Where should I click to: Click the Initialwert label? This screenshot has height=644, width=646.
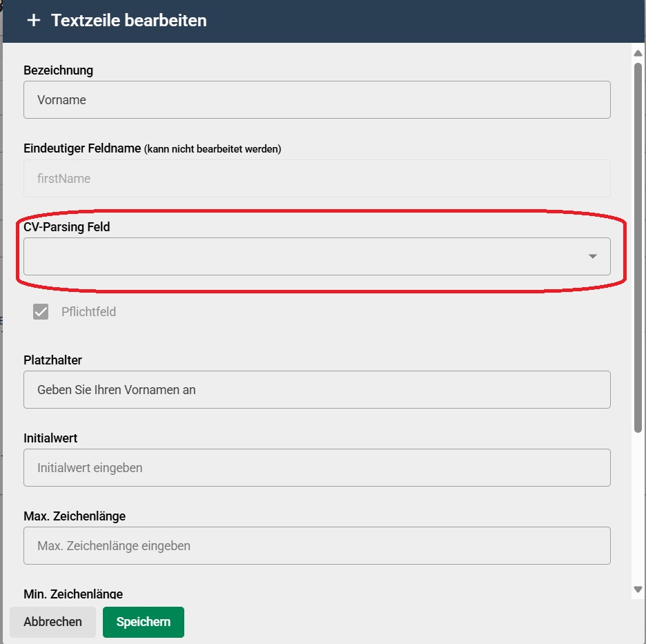coord(50,438)
